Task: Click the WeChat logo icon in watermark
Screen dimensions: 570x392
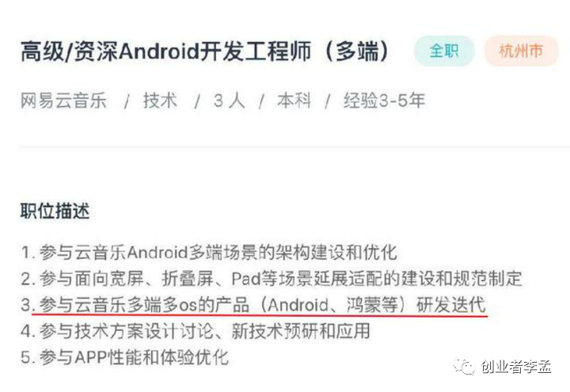Action: pos(464,367)
